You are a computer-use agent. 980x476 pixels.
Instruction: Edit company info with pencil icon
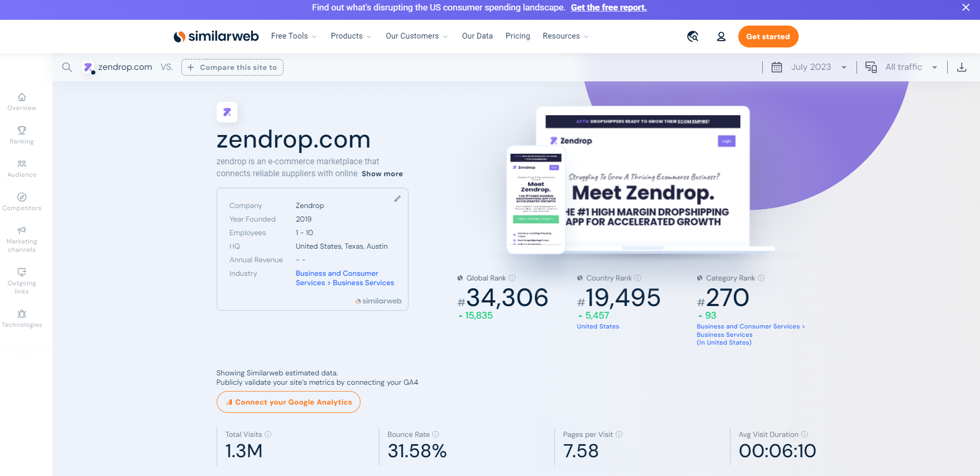(x=398, y=199)
